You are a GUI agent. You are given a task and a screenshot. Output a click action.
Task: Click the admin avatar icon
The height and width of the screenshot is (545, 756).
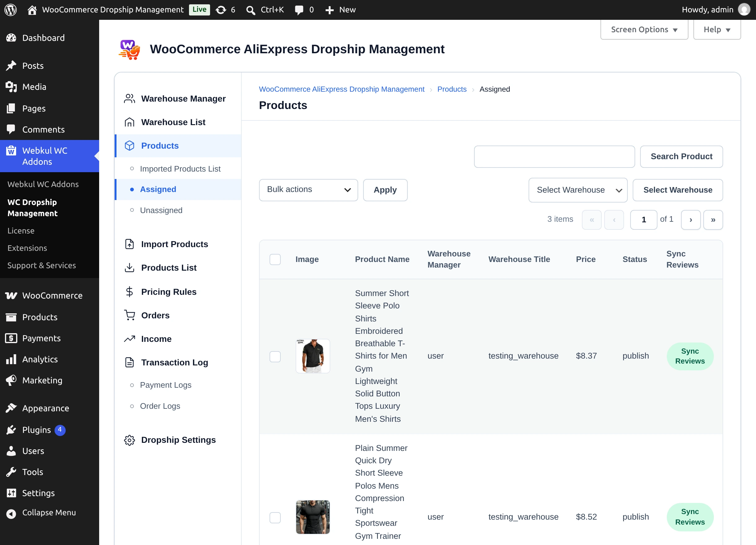(x=744, y=10)
